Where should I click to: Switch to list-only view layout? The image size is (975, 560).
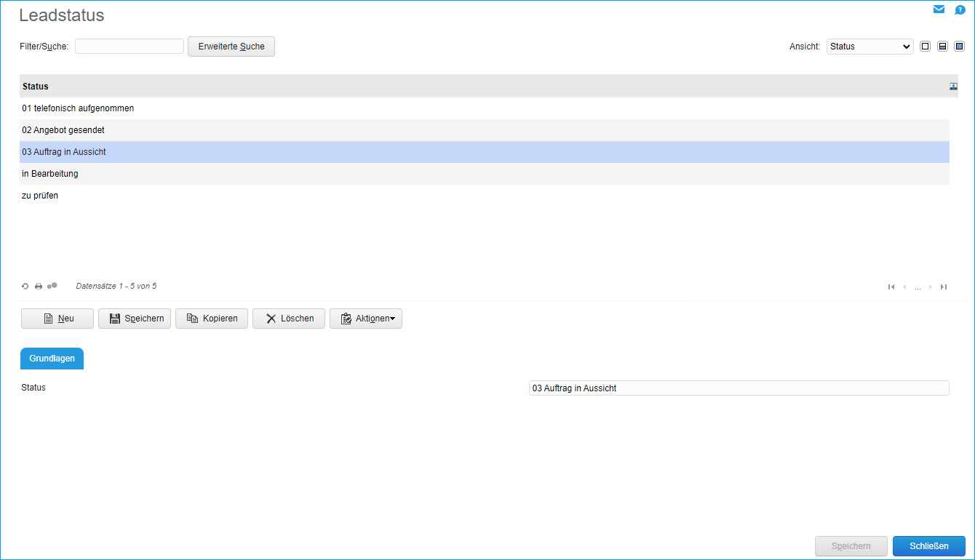[925, 46]
